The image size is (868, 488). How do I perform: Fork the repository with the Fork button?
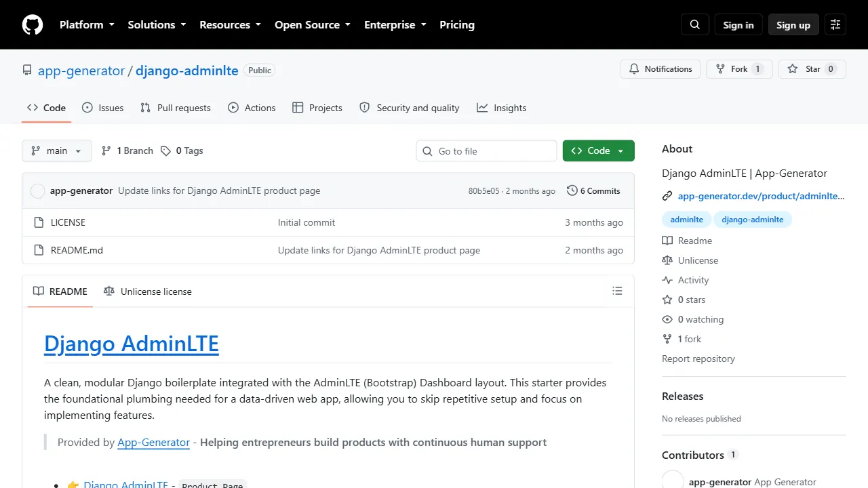(739, 69)
